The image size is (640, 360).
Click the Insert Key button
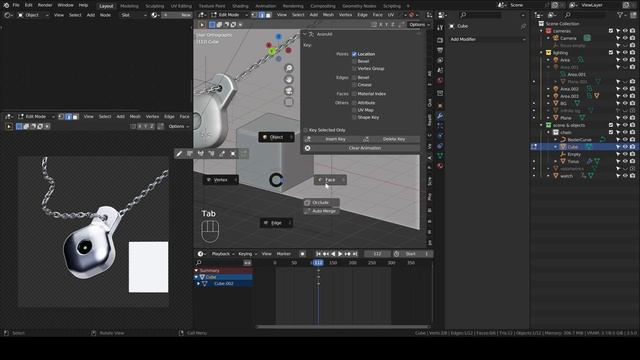(336, 139)
